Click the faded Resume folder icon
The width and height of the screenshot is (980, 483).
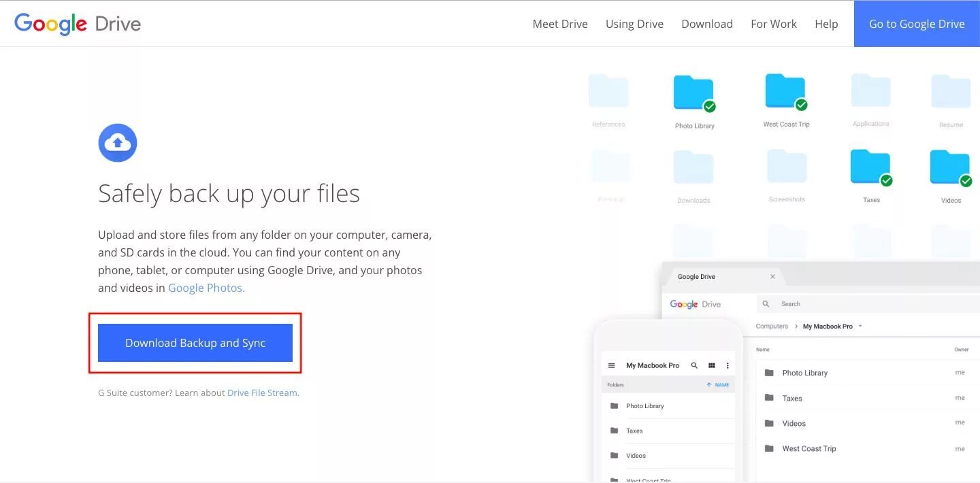[951, 92]
